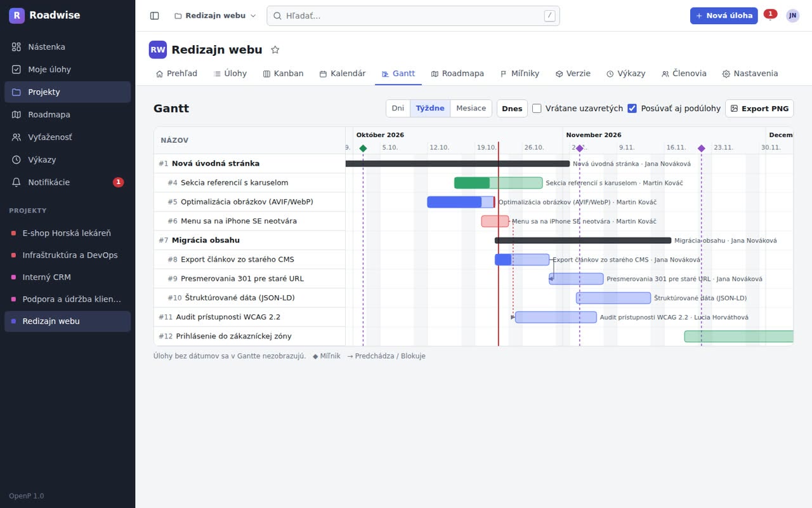Click Export PNG button
The width and height of the screenshot is (812, 508).
coord(759,109)
